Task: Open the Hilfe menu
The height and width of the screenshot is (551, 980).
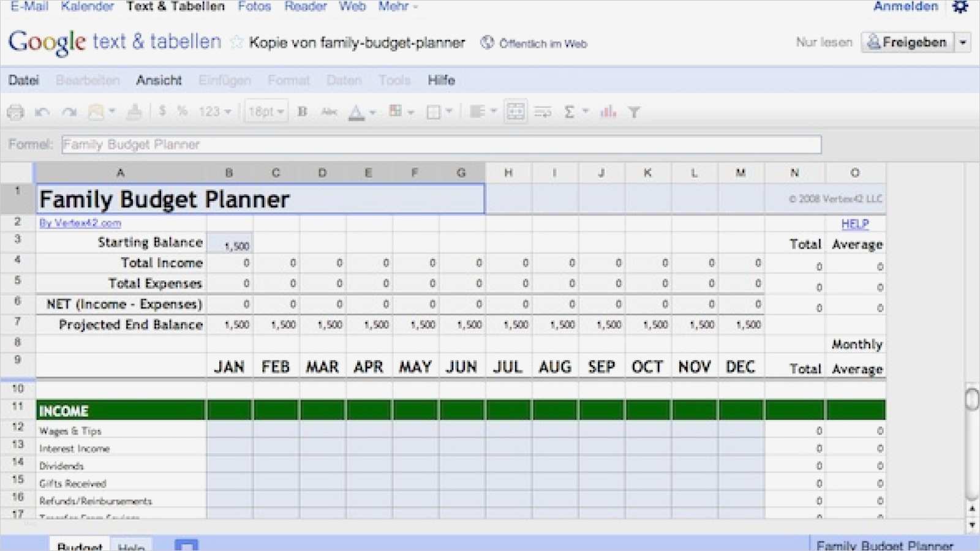Action: [x=442, y=80]
